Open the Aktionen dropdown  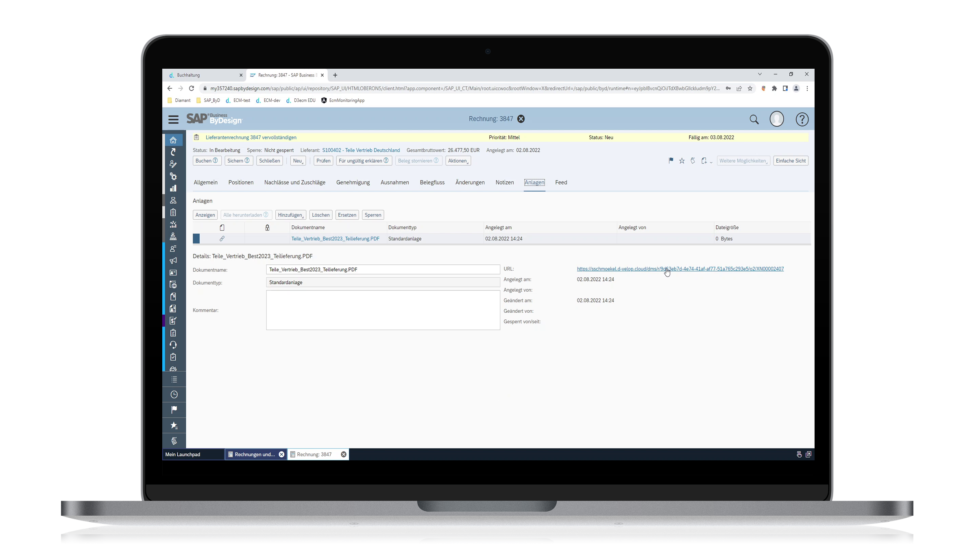point(458,161)
